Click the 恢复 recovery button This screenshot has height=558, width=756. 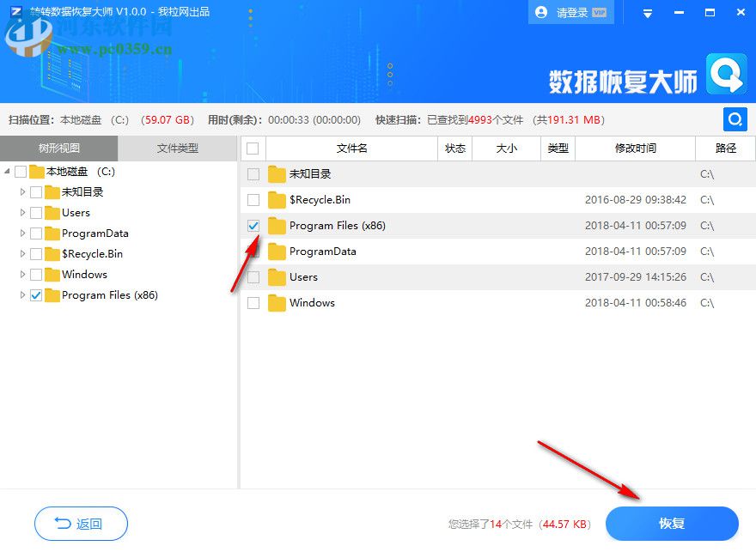pyautogui.click(x=672, y=524)
